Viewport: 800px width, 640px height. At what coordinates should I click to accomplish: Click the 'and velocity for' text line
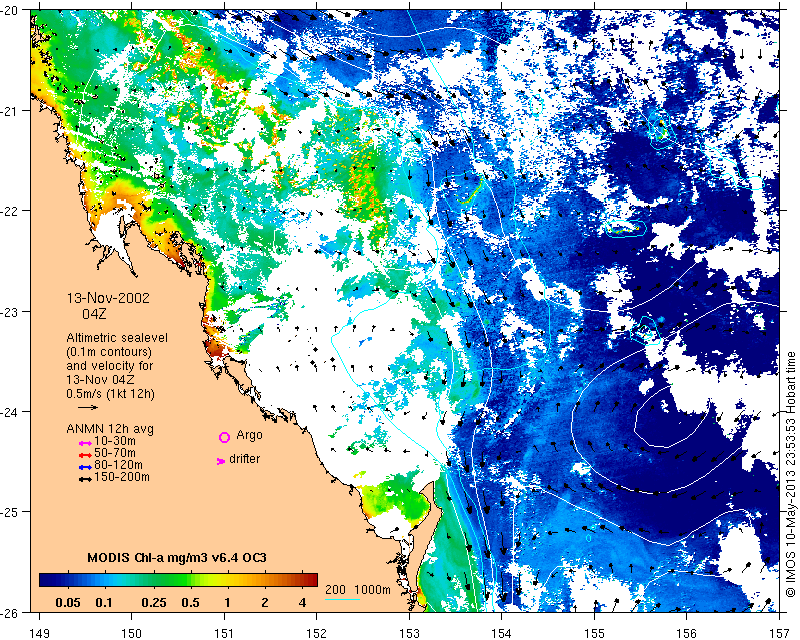[110, 366]
